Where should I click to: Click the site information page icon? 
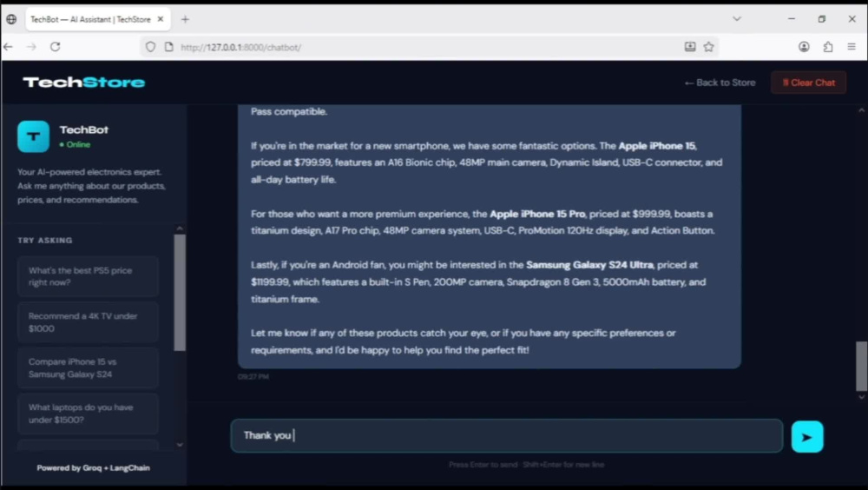[169, 47]
